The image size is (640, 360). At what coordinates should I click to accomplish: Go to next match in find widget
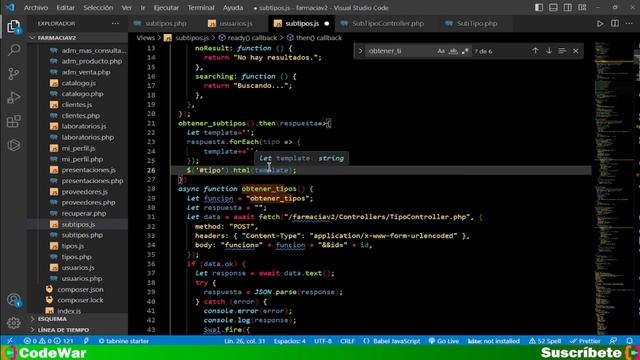(x=549, y=51)
